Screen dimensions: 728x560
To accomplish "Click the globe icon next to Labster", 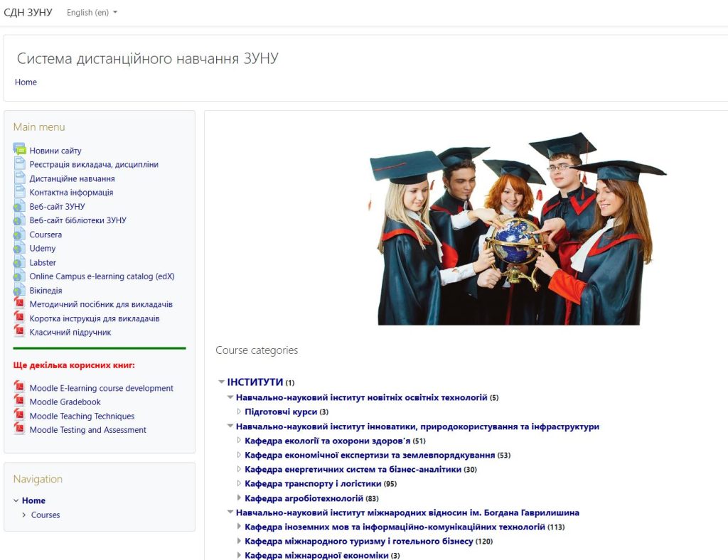I will coord(19,262).
